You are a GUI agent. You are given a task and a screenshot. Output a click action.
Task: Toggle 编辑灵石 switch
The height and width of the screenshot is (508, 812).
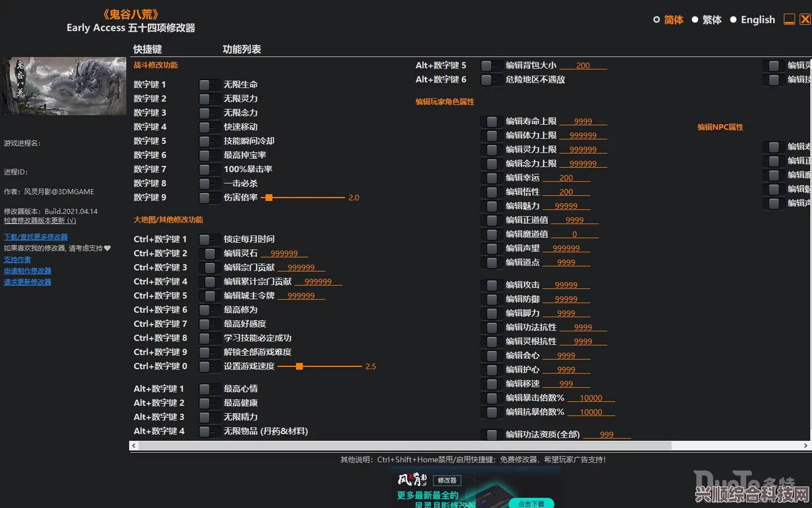click(209, 253)
